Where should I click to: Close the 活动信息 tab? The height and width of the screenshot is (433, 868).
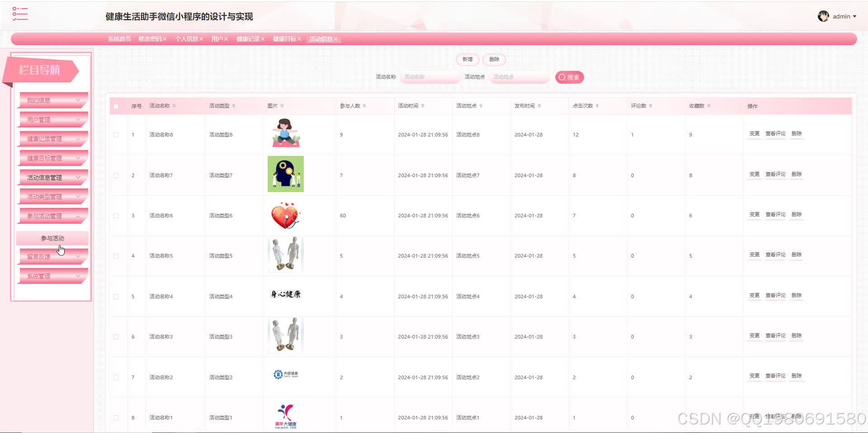click(336, 39)
